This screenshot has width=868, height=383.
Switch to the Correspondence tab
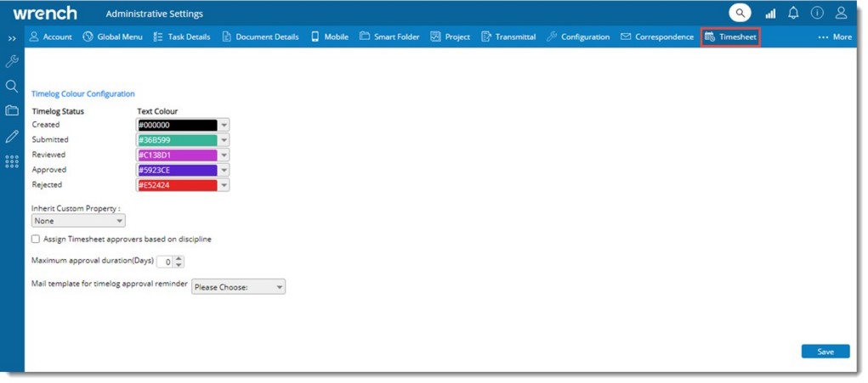(x=656, y=37)
